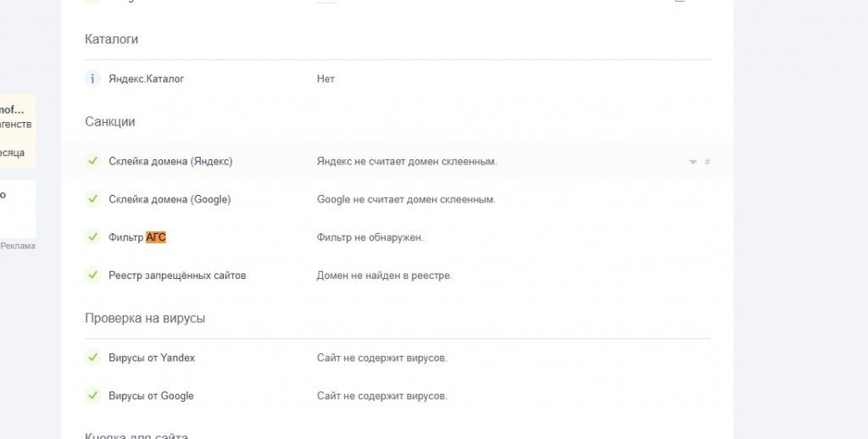
Task: Click the white ad card above Реклама
Action: (17, 208)
